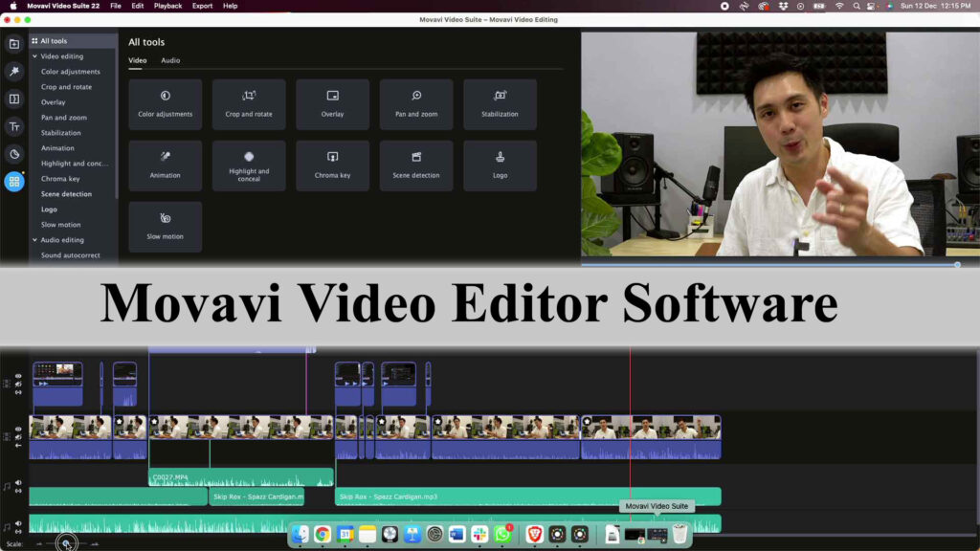This screenshot has width=980, height=551.
Task: Open Spotlight search in the menu bar
Action: pyautogui.click(x=857, y=6)
